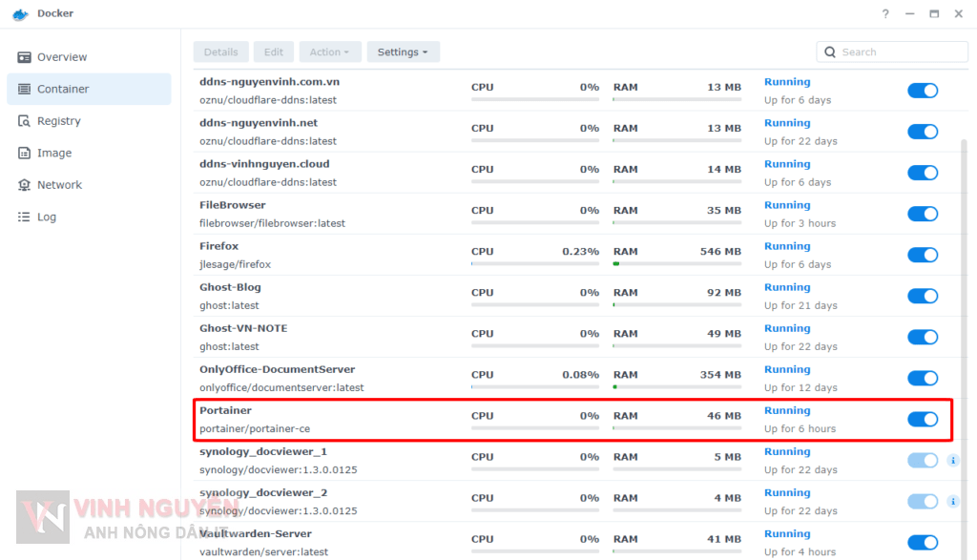Open the Overview section icon

point(24,57)
